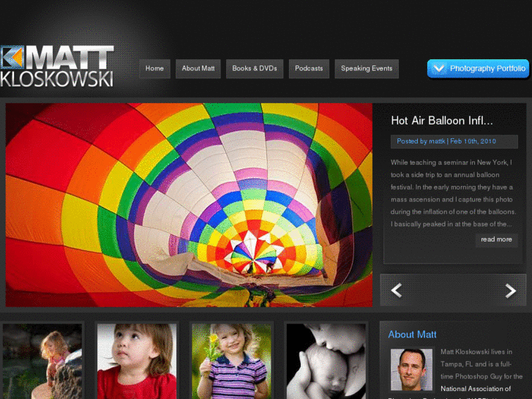This screenshot has width=532, height=399.
Task: Click the text 'took a side trip to an annual balloon'
Action: (445, 175)
